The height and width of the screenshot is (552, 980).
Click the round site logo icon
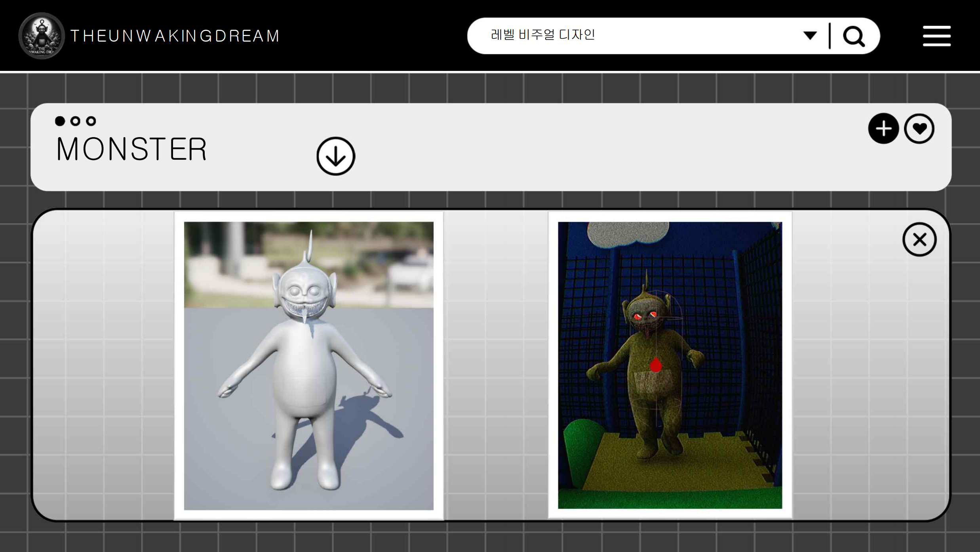42,36
